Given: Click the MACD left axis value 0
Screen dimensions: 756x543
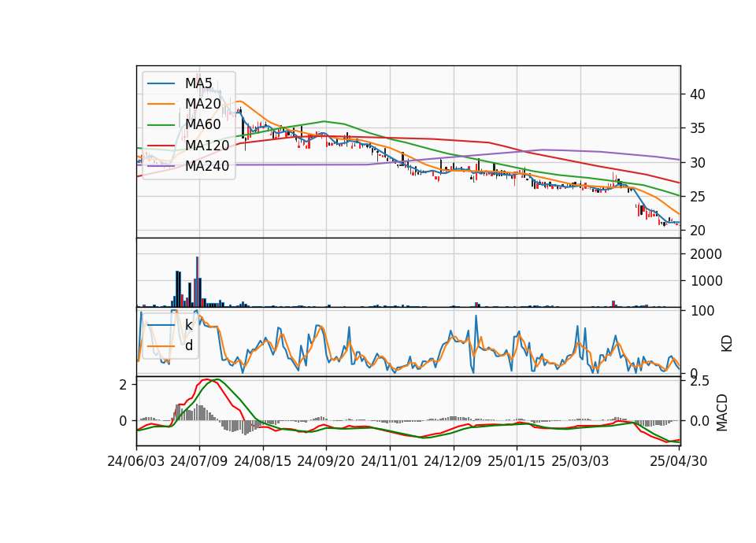Looking at the screenshot, I should (124, 421).
